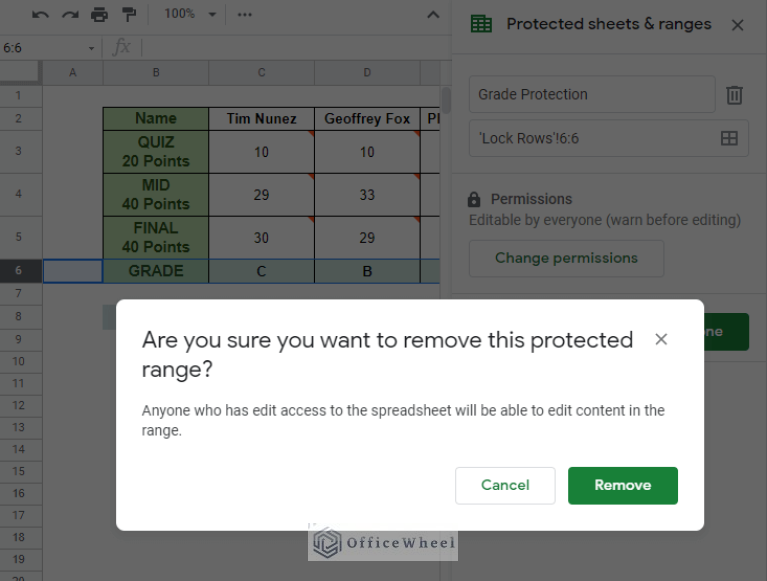
Task: Confirm with the green Remove button
Action: click(622, 485)
